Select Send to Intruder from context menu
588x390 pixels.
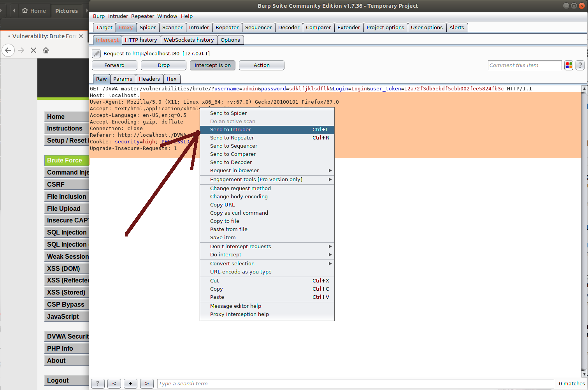point(267,130)
